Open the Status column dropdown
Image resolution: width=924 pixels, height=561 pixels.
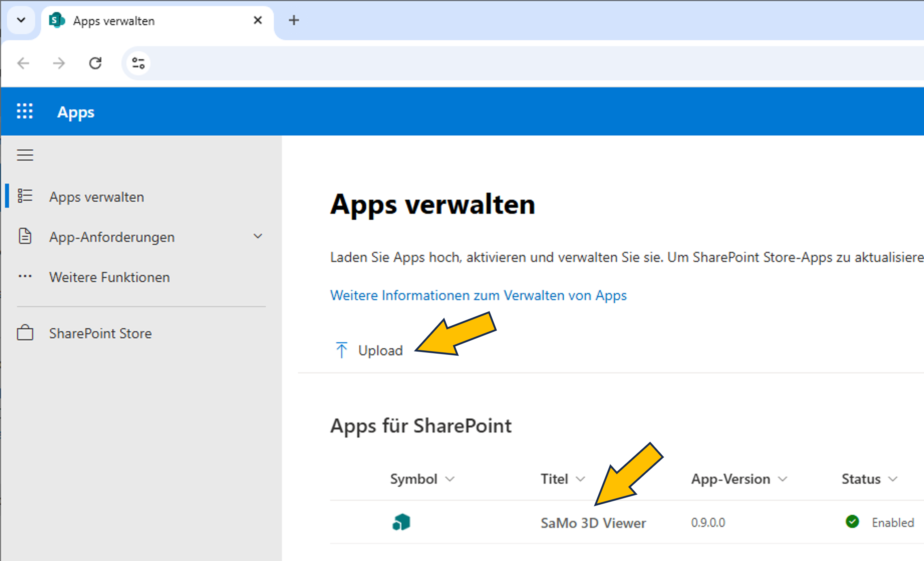[x=893, y=479]
